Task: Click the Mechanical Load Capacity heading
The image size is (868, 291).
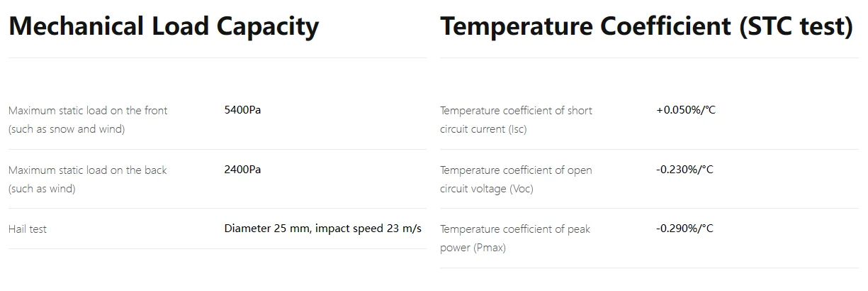Action: (164, 27)
